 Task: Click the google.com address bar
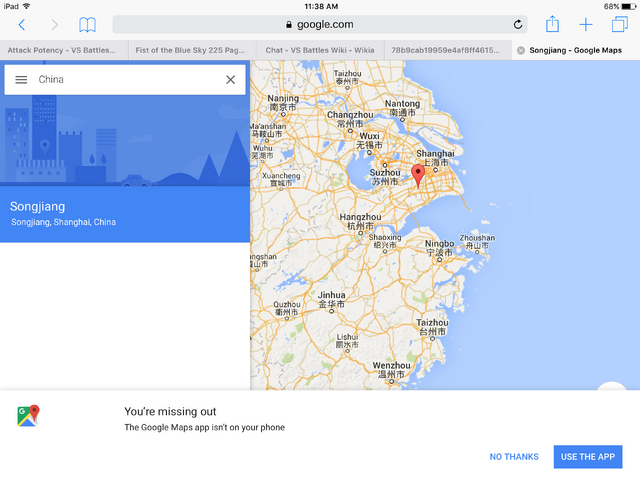320,24
